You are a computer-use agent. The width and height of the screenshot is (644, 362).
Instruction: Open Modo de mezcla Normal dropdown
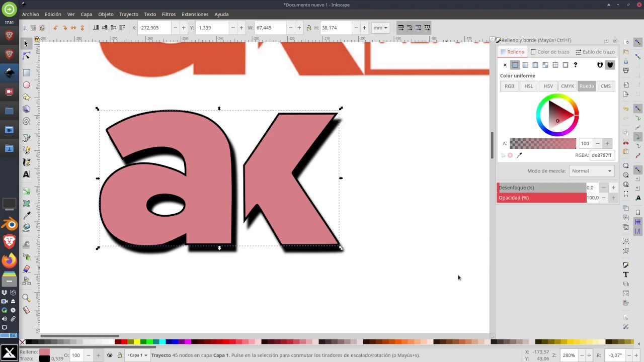click(x=592, y=171)
